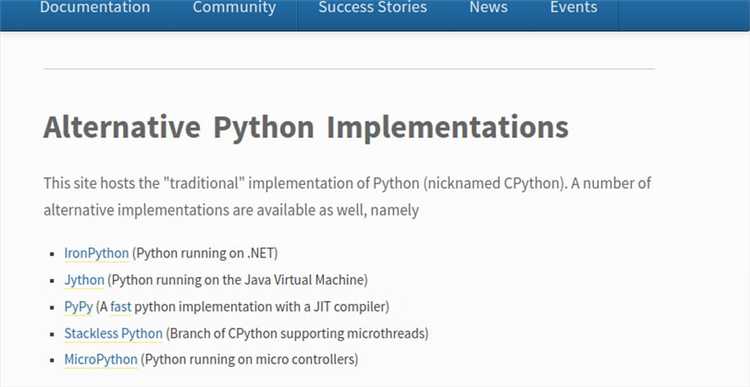
Task: Open the Stackless Python link
Action: click(x=113, y=333)
